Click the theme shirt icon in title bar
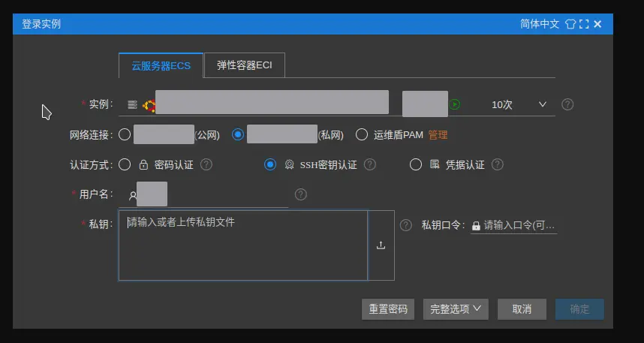This screenshot has height=343, width=644. 570,24
